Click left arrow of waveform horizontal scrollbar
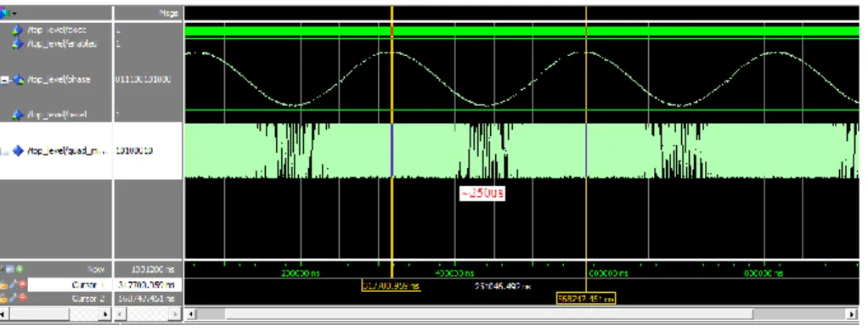The image size is (868, 331). 190,314
